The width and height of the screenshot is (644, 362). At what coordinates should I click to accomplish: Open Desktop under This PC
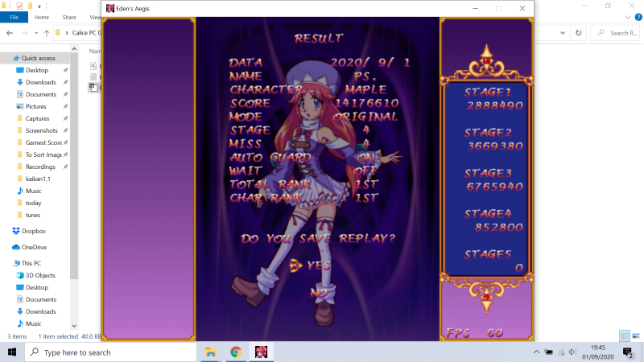(37, 287)
